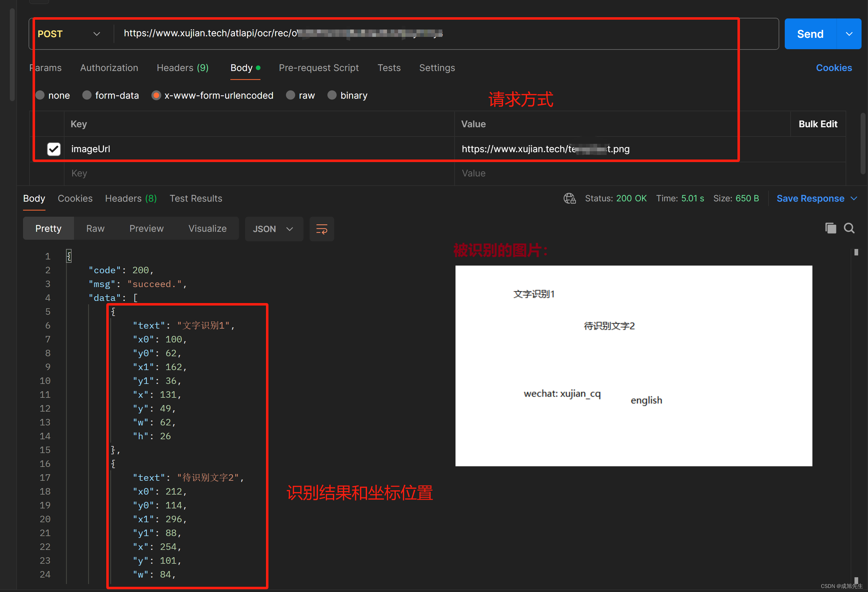Expand the Save Response dropdown chevron
868x592 pixels.
[x=854, y=199]
